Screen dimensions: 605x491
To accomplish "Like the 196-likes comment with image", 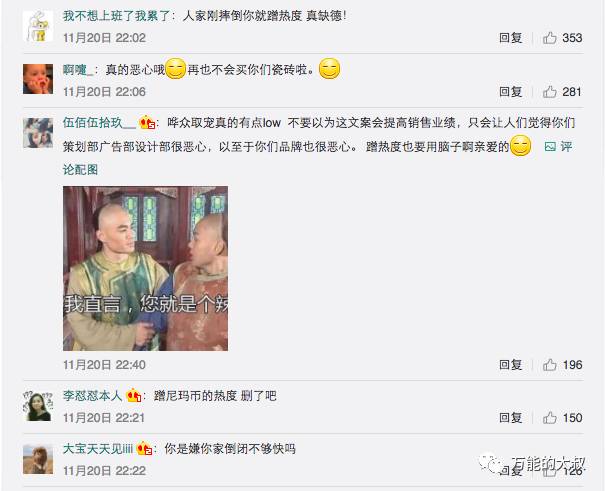I will 549,365.
